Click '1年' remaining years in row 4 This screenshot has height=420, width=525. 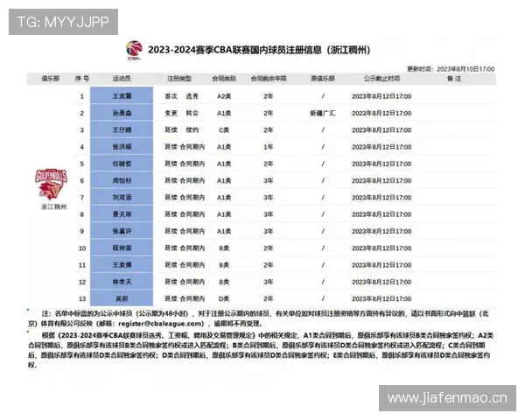point(269,147)
